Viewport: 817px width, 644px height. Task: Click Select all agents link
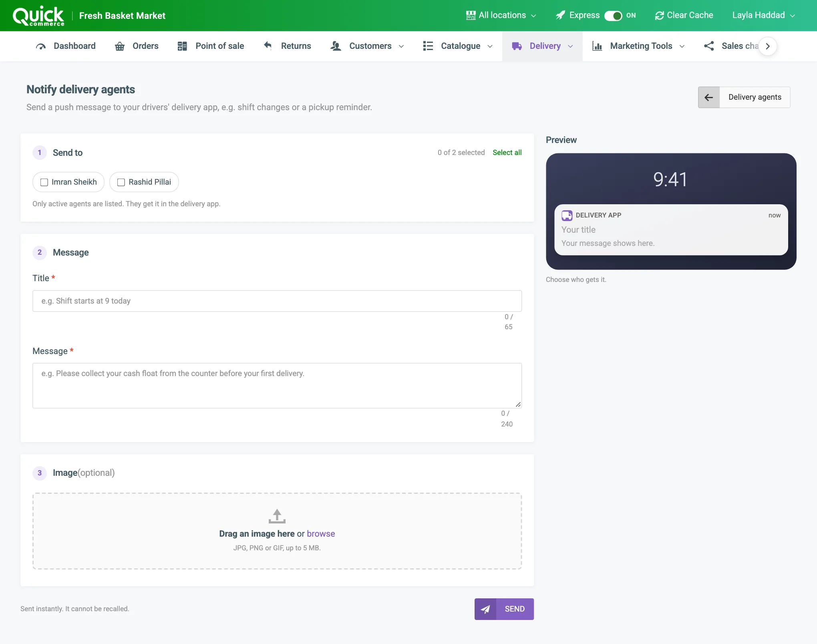pos(507,153)
